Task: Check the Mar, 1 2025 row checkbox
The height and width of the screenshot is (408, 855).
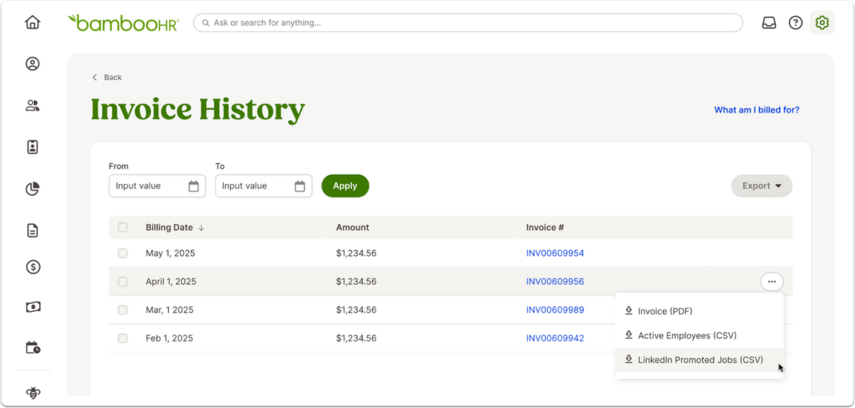Action: 123,310
